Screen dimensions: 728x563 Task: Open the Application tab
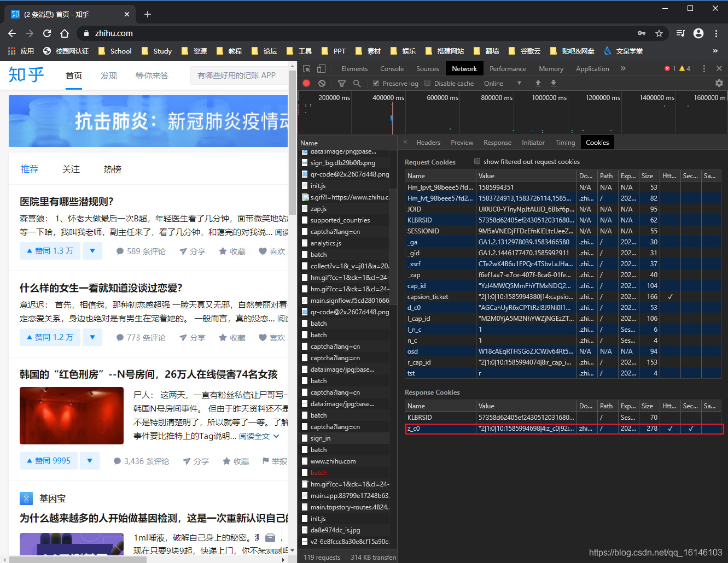click(592, 68)
